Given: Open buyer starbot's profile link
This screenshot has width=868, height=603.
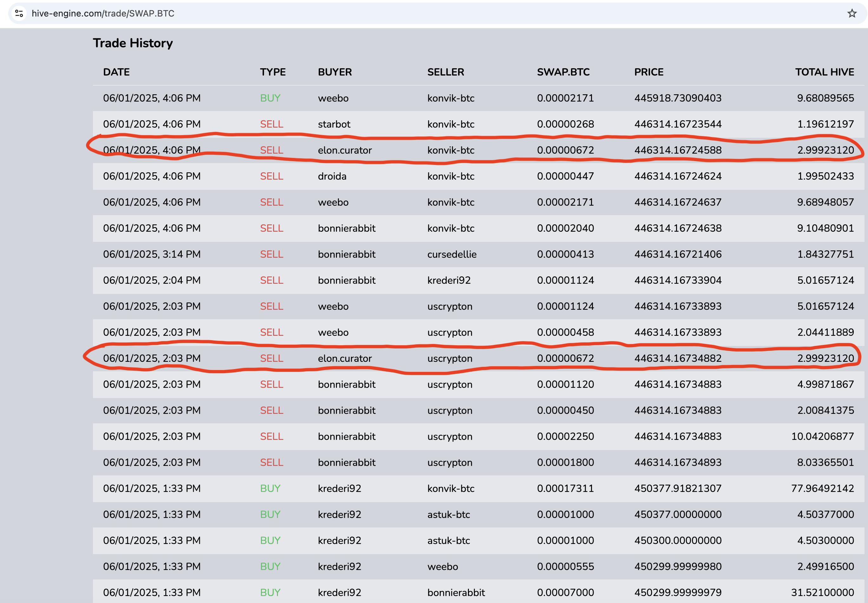Looking at the screenshot, I should click(x=334, y=124).
